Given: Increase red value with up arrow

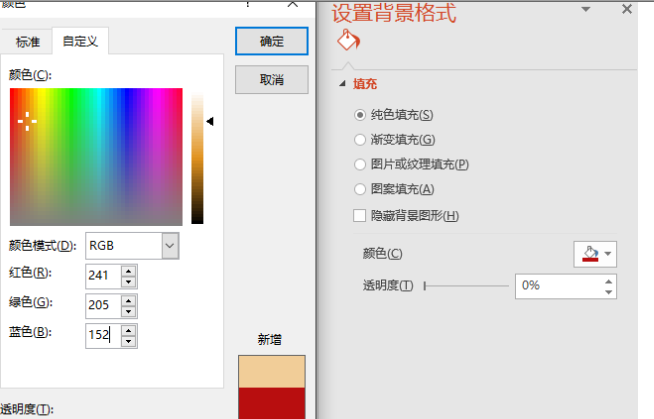Looking at the screenshot, I should point(129,271).
